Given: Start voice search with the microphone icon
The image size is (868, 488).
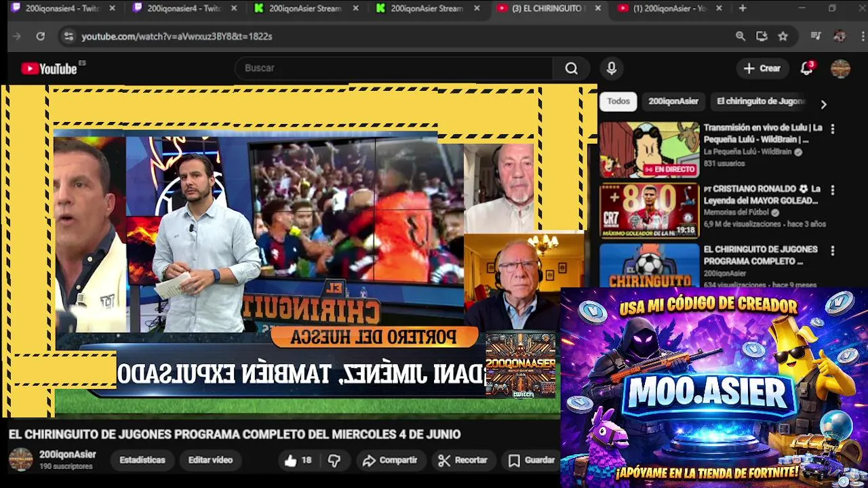Looking at the screenshot, I should (612, 68).
